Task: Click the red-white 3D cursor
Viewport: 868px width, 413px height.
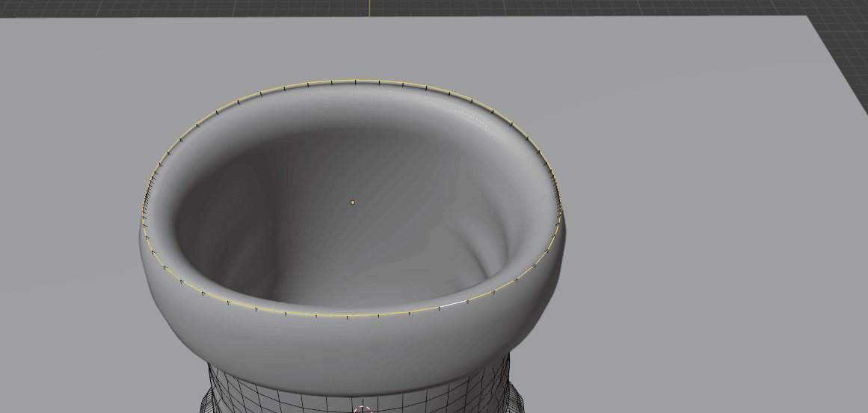Action: coord(363,410)
